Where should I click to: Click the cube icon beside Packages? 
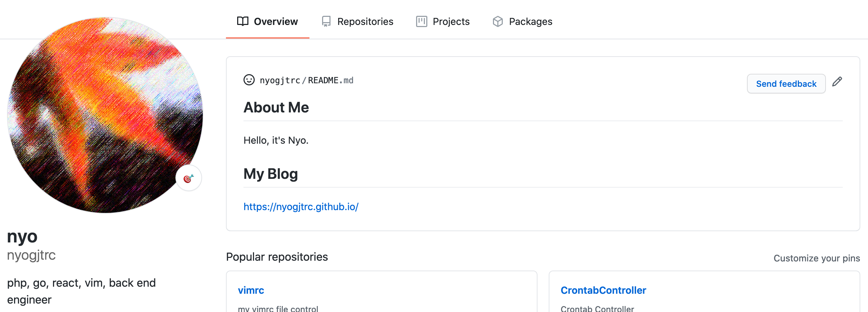click(498, 21)
